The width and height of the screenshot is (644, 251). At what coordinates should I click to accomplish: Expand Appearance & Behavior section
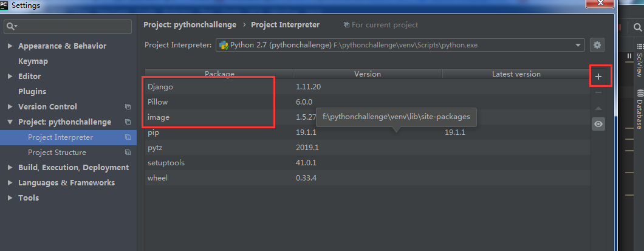(x=10, y=46)
